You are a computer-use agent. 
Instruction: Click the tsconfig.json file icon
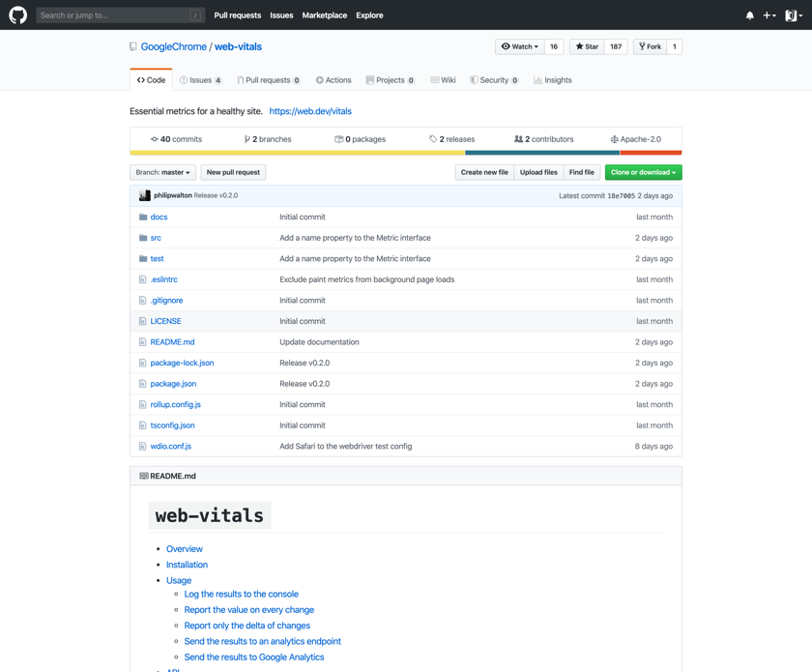142,425
